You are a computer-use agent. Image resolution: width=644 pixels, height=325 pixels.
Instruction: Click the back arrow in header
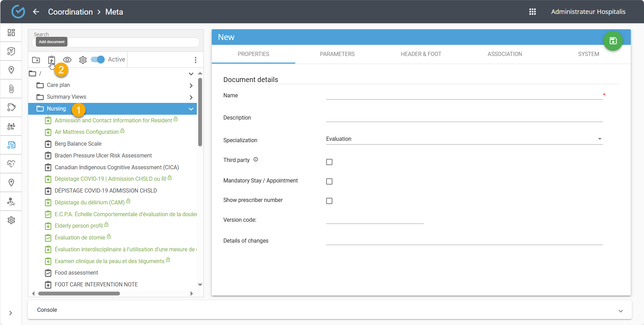tap(36, 12)
